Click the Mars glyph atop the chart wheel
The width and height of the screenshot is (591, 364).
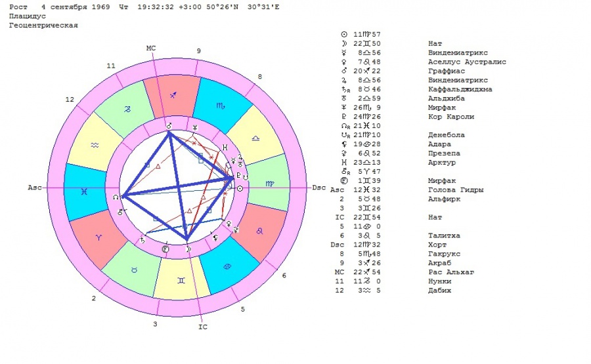pyautogui.click(x=168, y=125)
